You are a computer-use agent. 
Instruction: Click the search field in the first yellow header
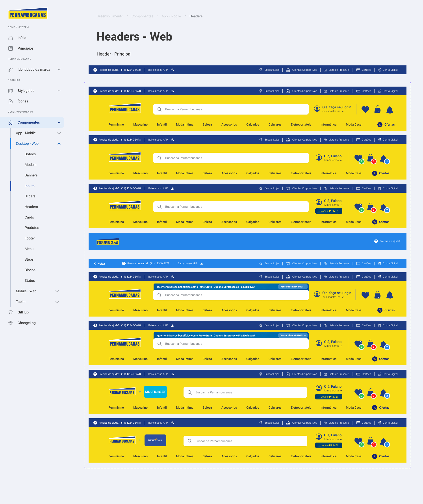(231, 109)
